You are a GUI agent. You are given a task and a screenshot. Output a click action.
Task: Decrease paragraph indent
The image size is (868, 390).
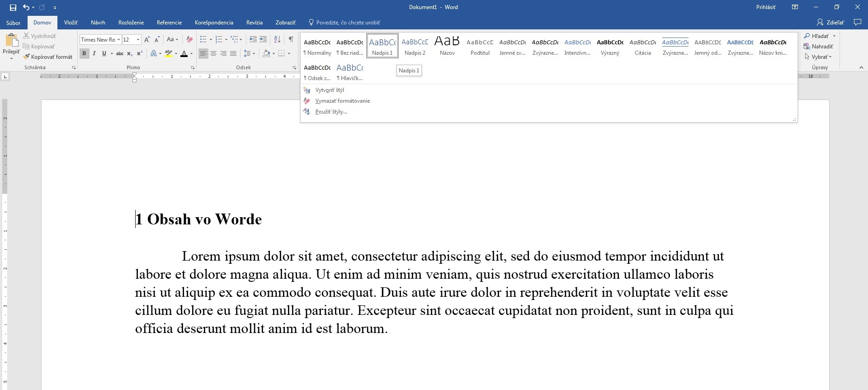[x=253, y=39]
